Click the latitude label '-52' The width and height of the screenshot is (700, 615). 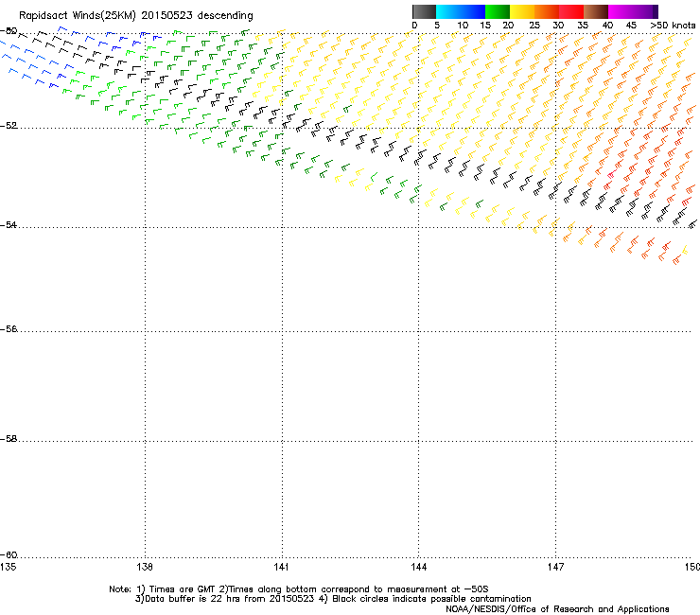click(9, 126)
